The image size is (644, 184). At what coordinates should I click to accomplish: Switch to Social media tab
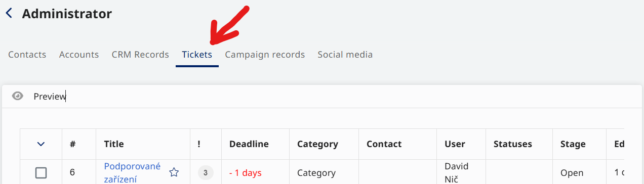coord(345,55)
